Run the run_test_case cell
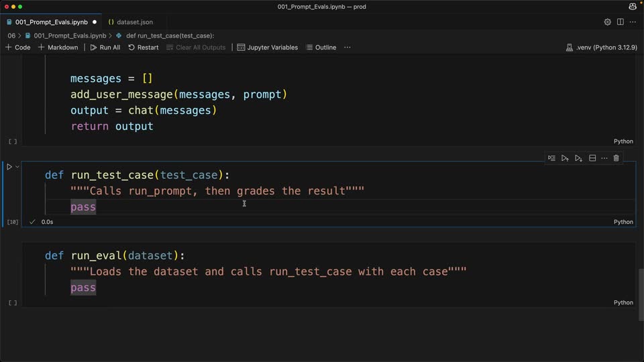 (9, 167)
